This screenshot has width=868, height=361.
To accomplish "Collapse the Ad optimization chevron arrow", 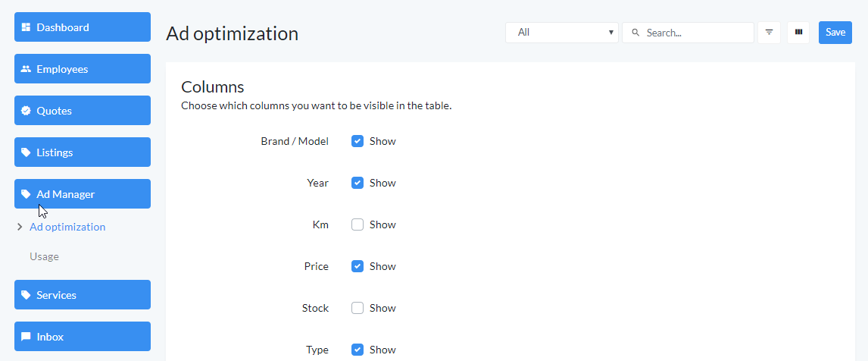I will 20,227.
